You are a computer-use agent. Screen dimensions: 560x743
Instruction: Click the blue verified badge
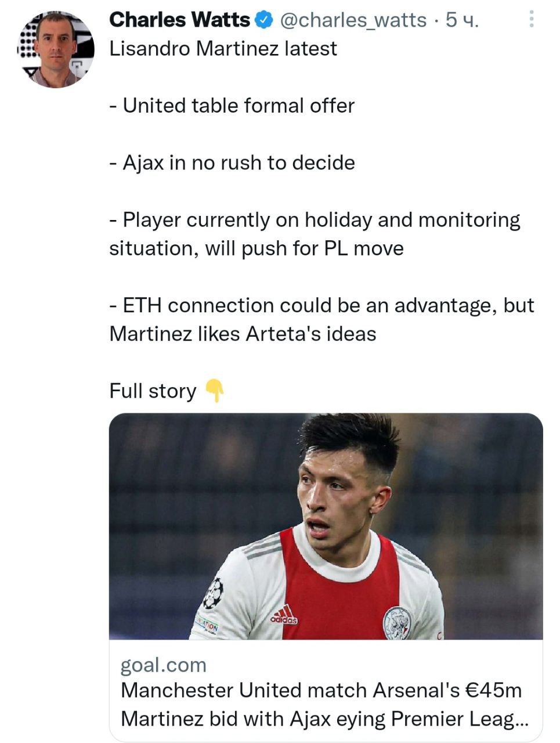pyautogui.click(x=265, y=20)
